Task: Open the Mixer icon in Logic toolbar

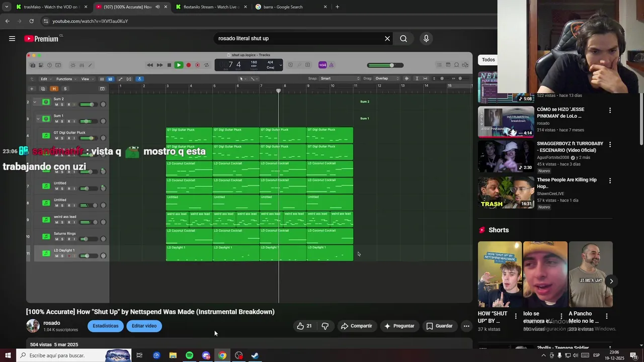Action: click(82, 65)
